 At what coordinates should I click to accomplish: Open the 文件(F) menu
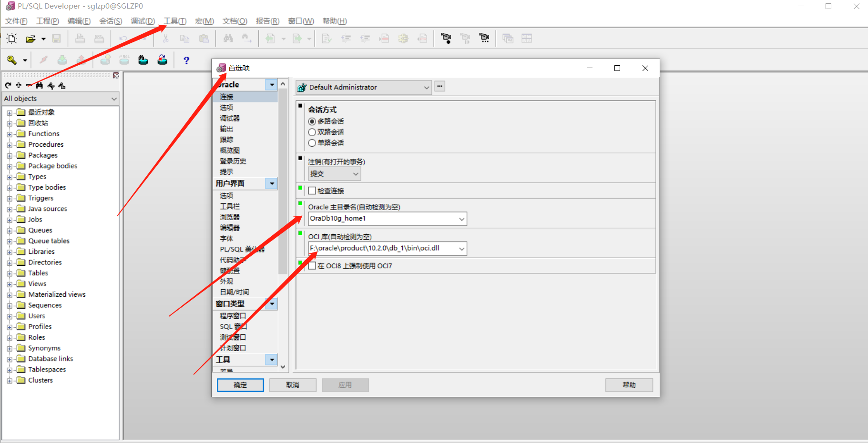click(x=16, y=21)
